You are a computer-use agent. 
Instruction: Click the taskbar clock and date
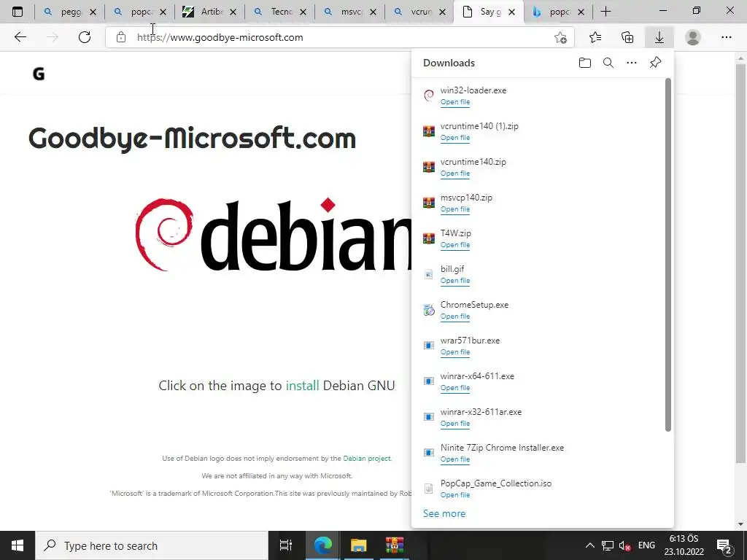(684, 545)
